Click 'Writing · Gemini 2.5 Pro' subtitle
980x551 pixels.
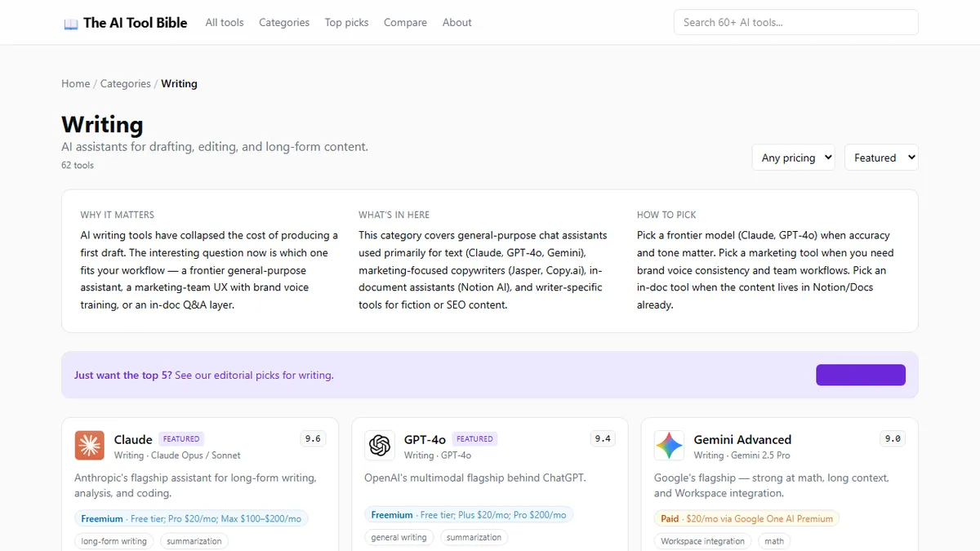coord(742,455)
